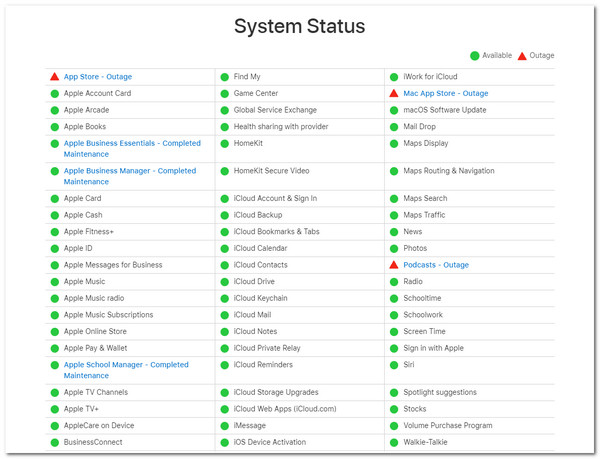Click the Outage legend label
600x459 pixels.
coord(541,56)
